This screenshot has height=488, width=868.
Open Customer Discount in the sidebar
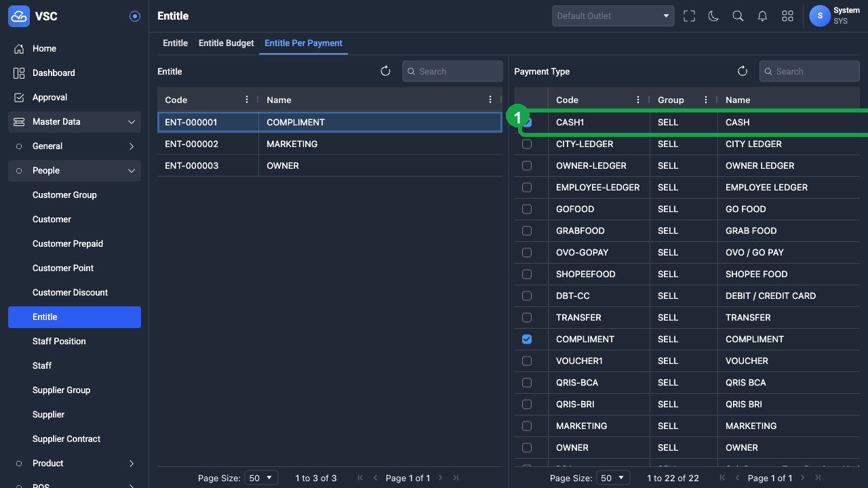[x=70, y=293]
